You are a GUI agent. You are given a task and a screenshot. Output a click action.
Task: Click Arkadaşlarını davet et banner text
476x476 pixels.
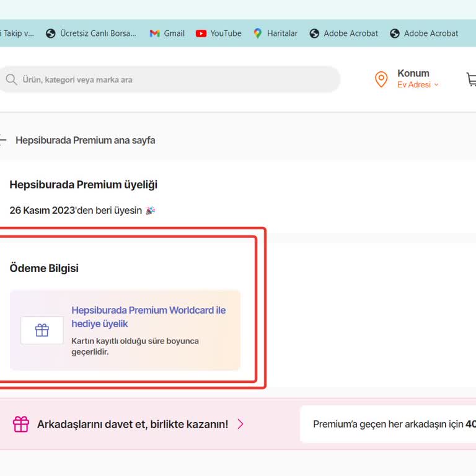click(133, 424)
